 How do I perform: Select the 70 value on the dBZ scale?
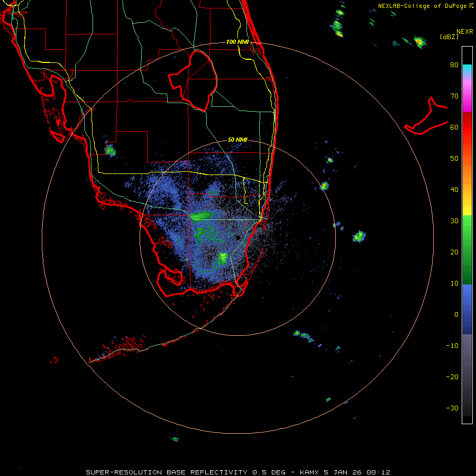[x=454, y=96]
